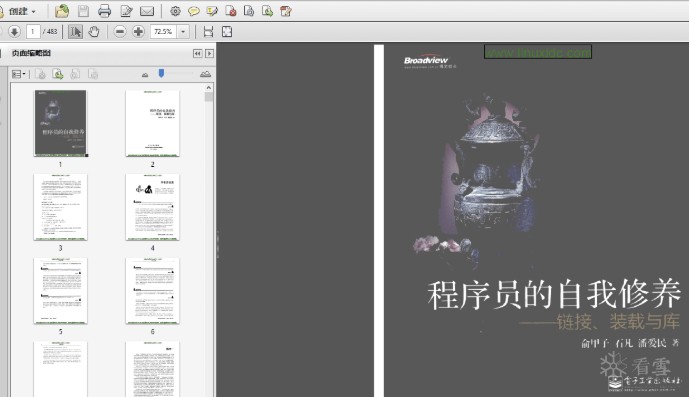
Task: Click the page with red pencil icon
Action: click(x=286, y=11)
